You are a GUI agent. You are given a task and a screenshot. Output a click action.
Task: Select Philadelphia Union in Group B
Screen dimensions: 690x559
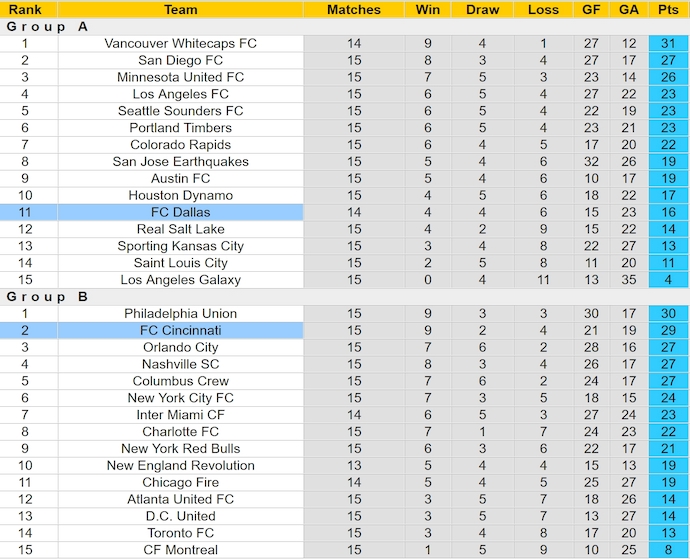point(180,314)
